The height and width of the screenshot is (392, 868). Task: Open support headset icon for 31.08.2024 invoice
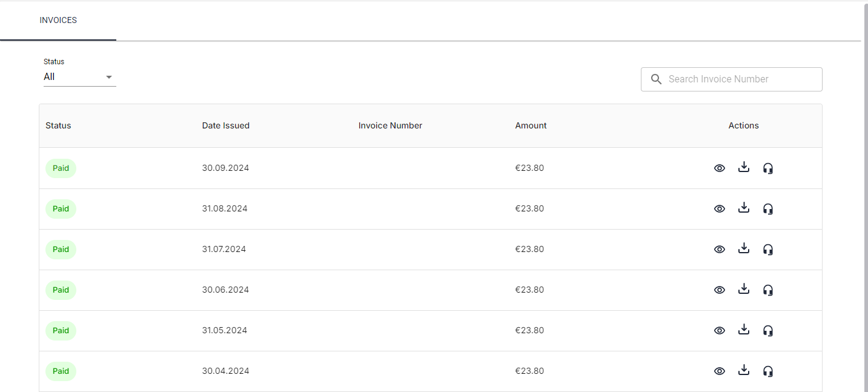pos(768,209)
